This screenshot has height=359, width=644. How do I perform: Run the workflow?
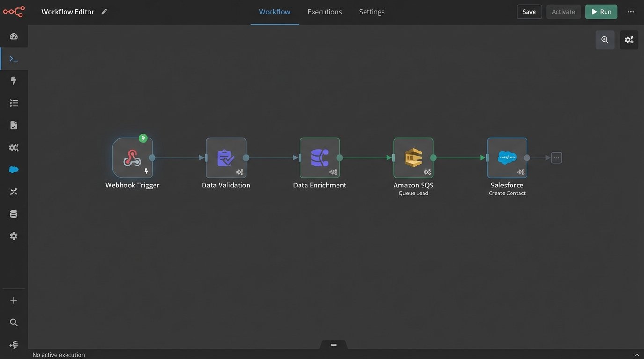click(601, 11)
